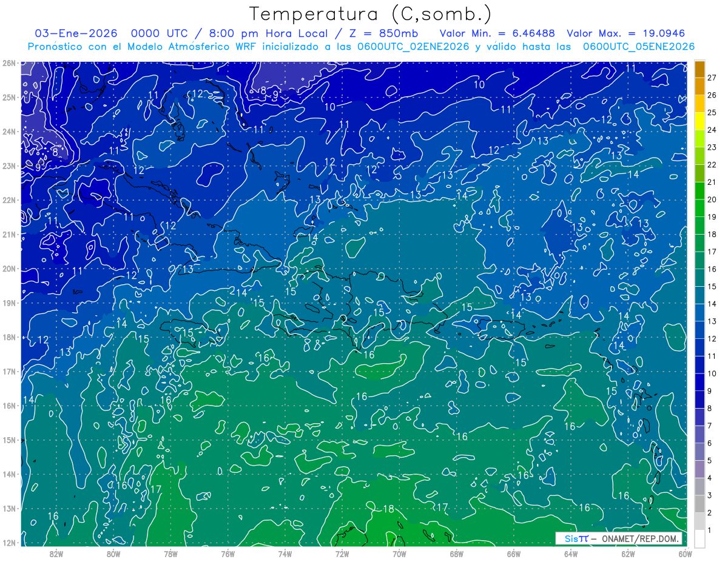
Task: Click the "19N" latitude axis label
Action: [8, 303]
